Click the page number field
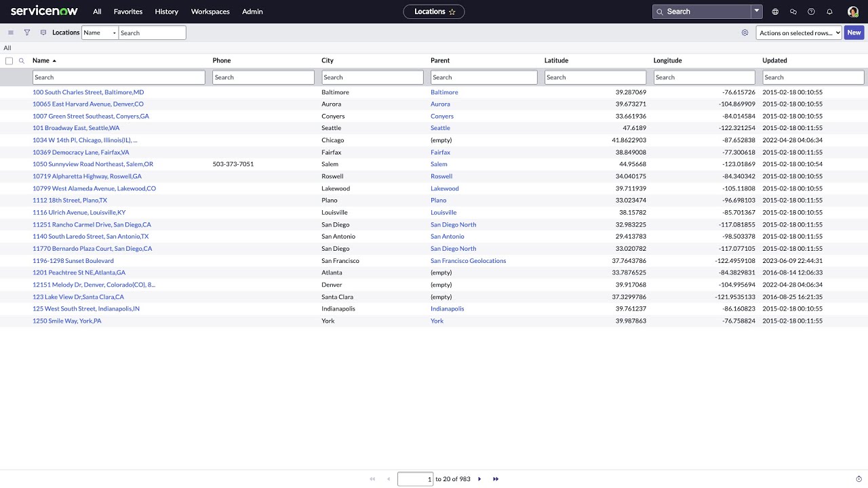 tap(415, 479)
